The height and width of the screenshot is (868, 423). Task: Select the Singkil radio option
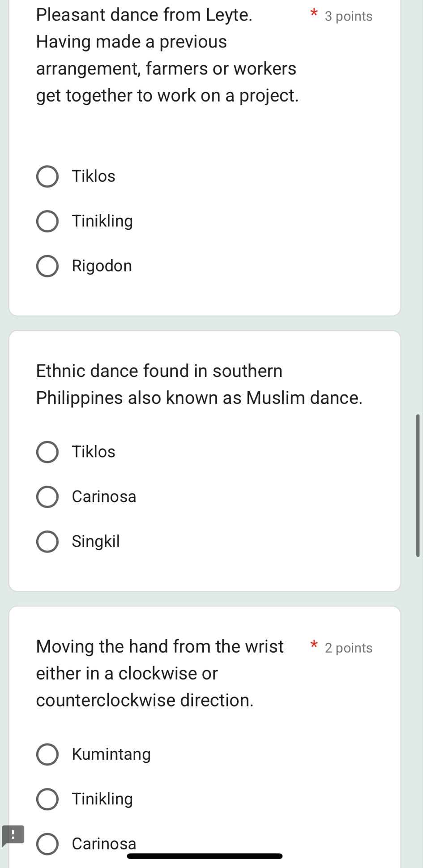[47, 541]
